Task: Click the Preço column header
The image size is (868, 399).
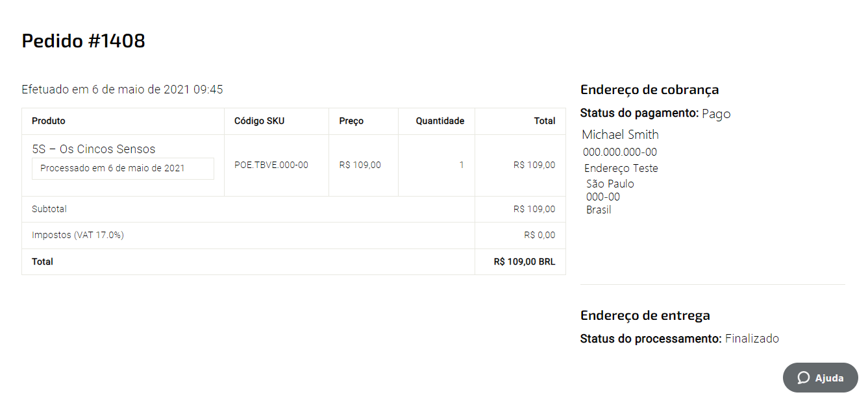Action: click(x=351, y=121)
